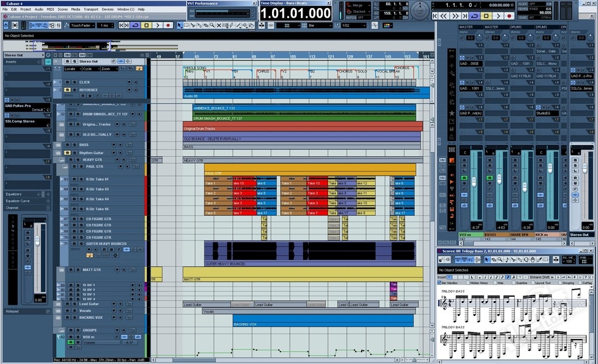Select the Scissors split tool
Viewport: 598px width, 364px height.
193,26
